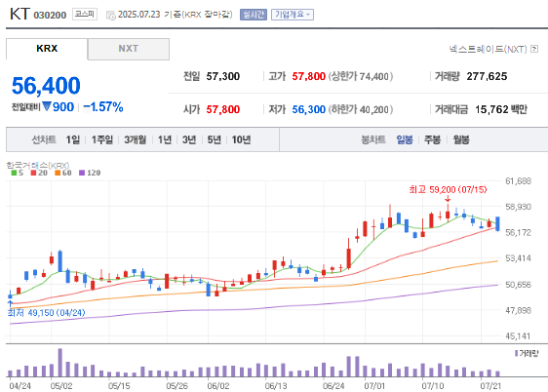Select the 주봉 weekly candle chart

[432, 139]
